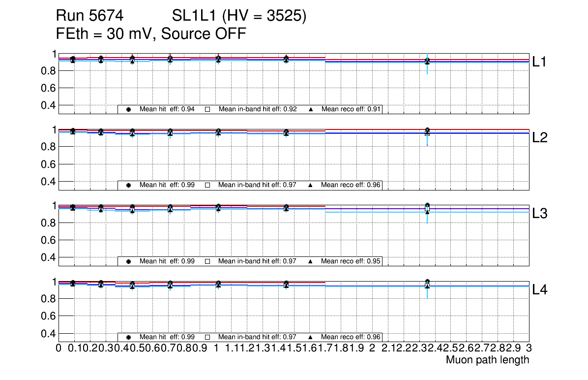The image size is (588, 380).
Task: Click the open square legend marker in L1 panel
Action: [207, 110]
